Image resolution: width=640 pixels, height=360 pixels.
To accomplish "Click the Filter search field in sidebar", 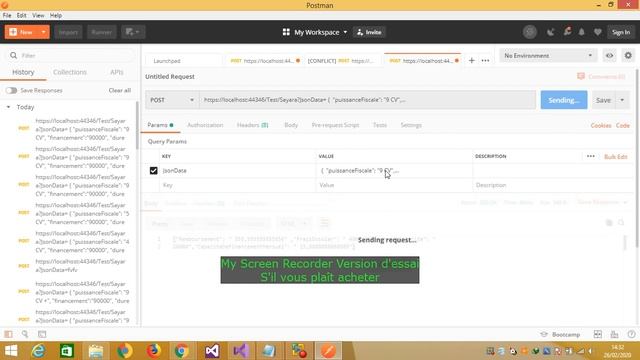I will 70,55.
